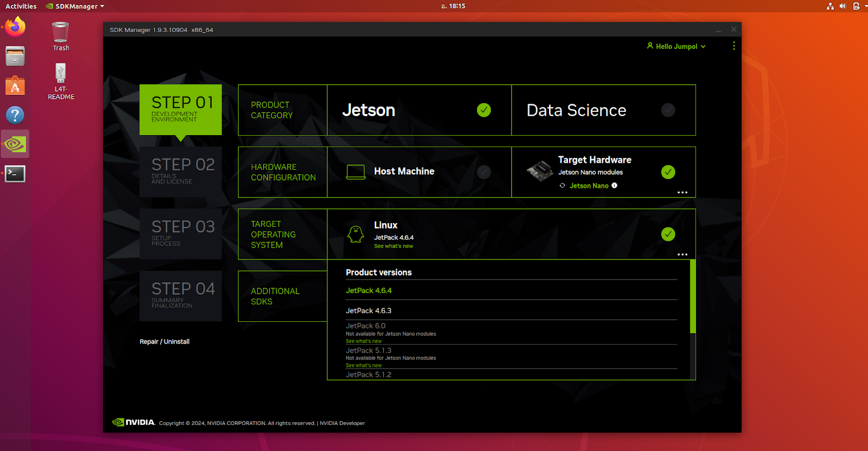Click the JetPack 5.1.3 entry
The width and height of the screenshot is (868, 451).
tap(368, 350)
